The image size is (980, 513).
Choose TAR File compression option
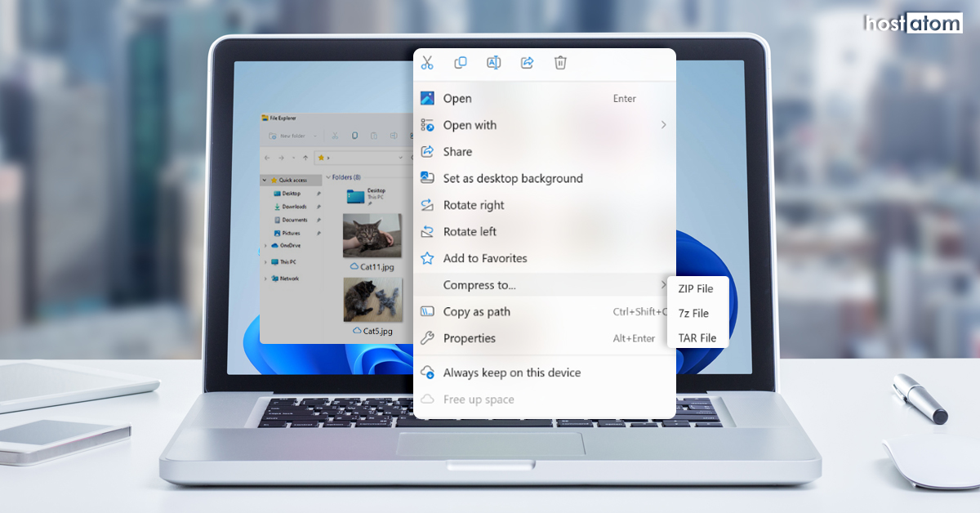[x=696, y=337]
